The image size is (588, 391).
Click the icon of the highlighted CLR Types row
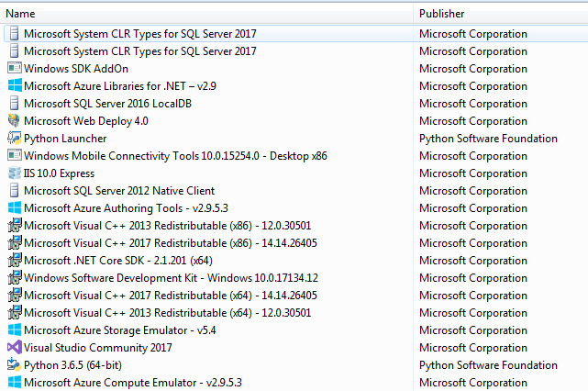[x=15, y=34]
